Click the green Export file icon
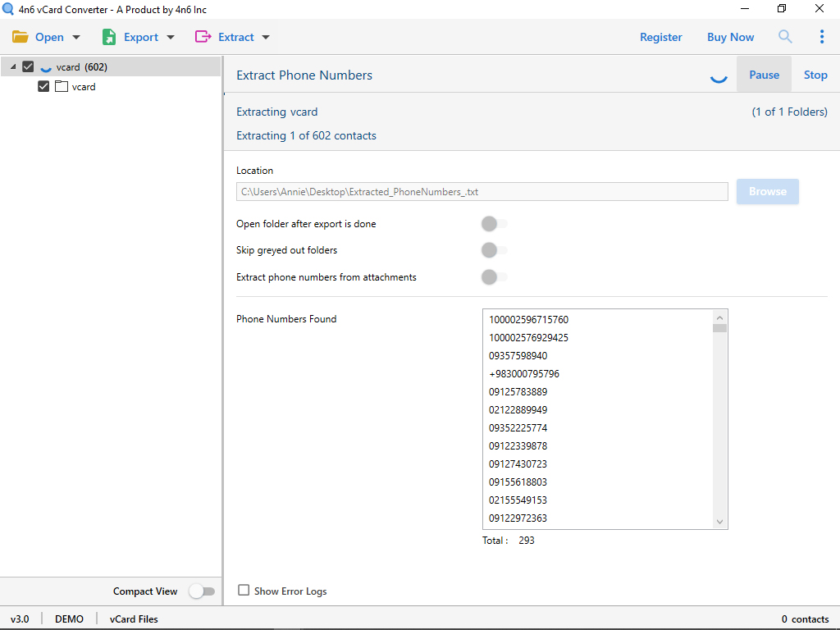The height and width of the screenshot is (630, 840). 109,37
